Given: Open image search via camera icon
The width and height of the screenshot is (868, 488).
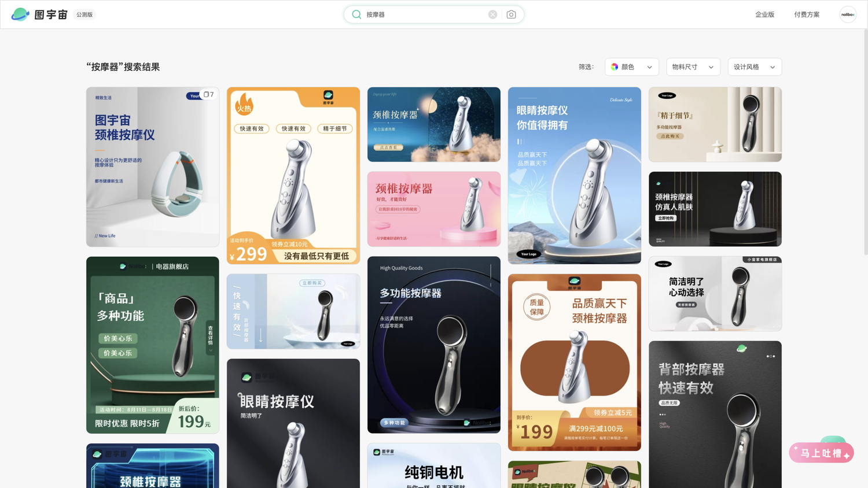Looking at the screenshot, I should [511, 14].
